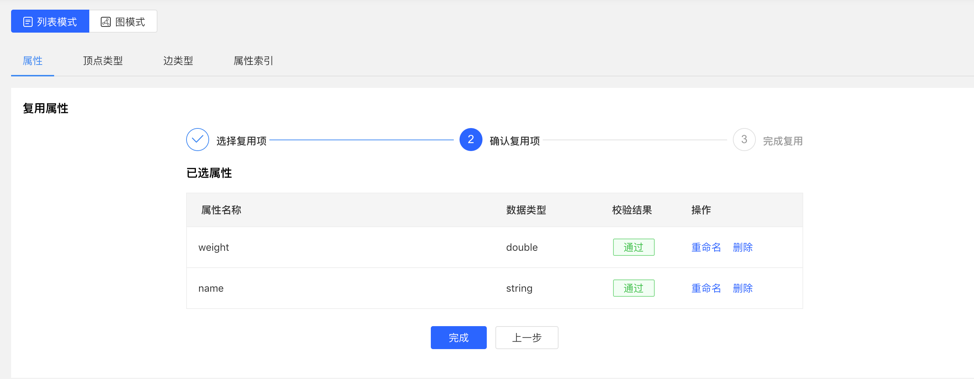This screenshot has width=974, height=379.
Task: Click step 3 circle 完成复用
Action: click(x=744, y=140)
